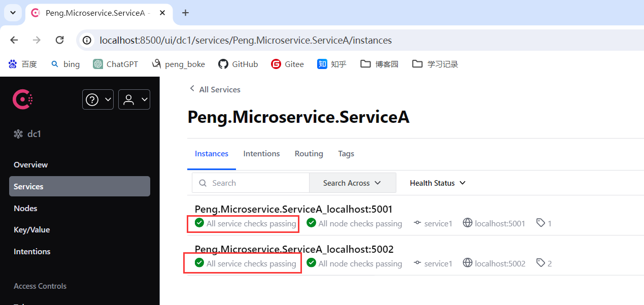The image size is (644, 305).
Task: Click the browser back arrow
Action: tap(14, 40)
